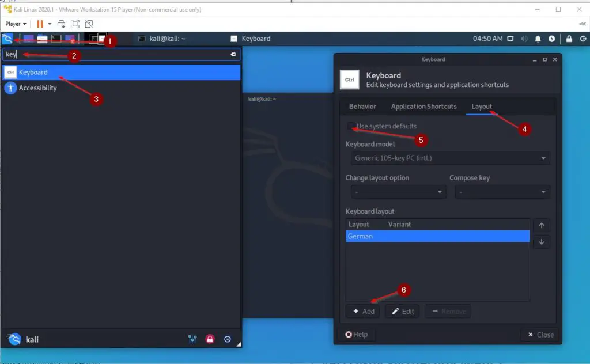The image size is (590, 364).
Task: Launch the terminal emulator from the panel
Action: [x=56, y=39]
